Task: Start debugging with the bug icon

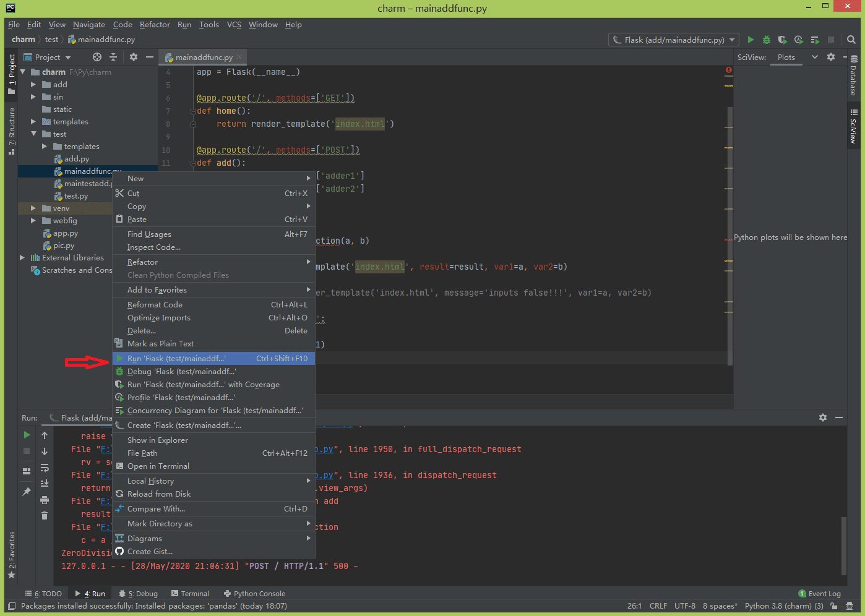Action: (x=766, y=40)
